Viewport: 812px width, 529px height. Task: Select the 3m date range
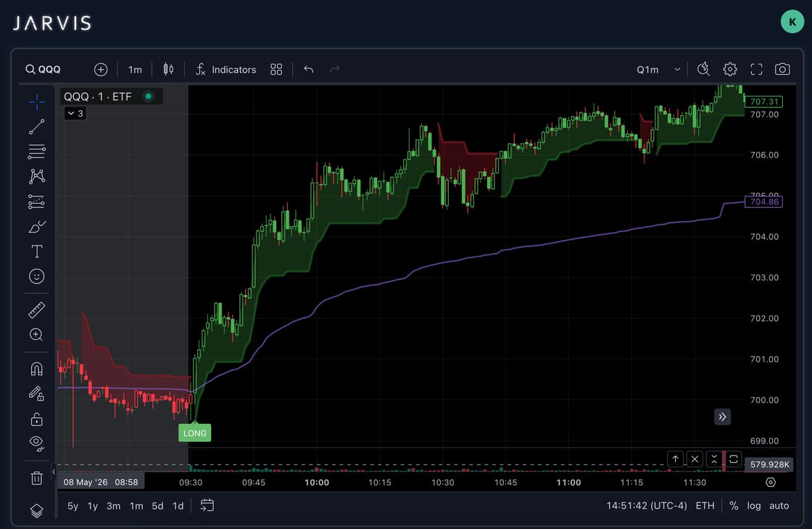coord(113,506)
